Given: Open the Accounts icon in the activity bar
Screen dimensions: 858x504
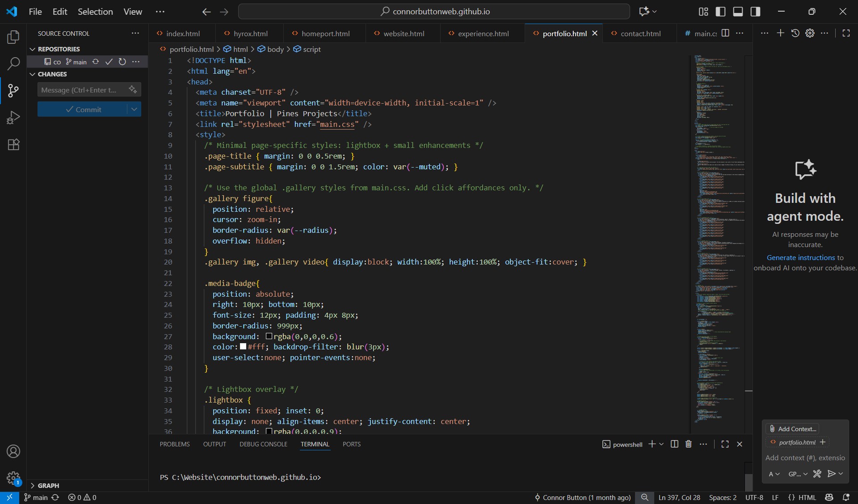Looking at the screenshot, I should (13, 452).
